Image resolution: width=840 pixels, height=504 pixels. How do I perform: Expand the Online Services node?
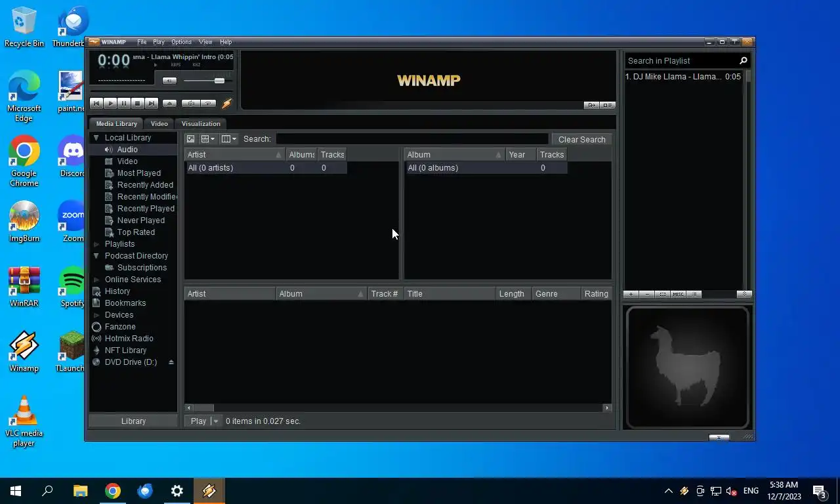coord(96,280)
